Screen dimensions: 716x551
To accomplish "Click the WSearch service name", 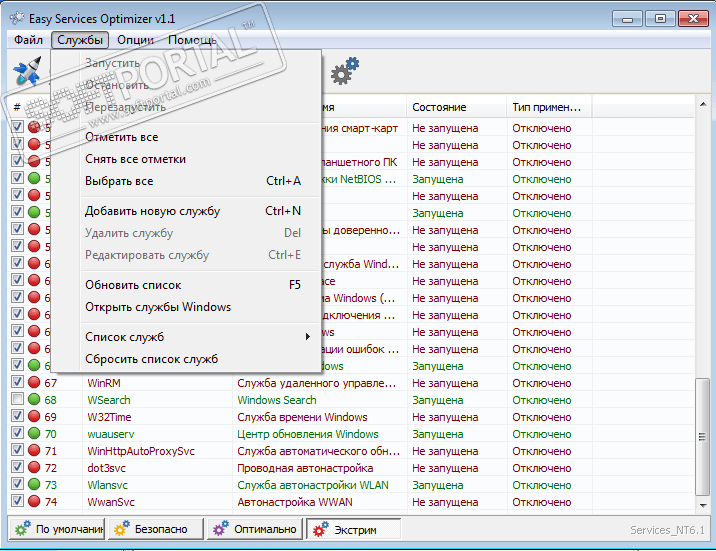I will (x=109, y=400).
